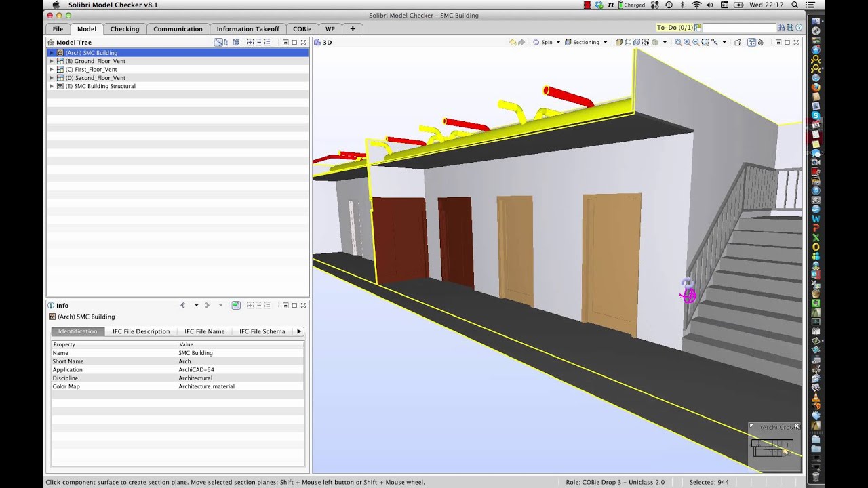868x488 pixels.
Task: Click the 3D view copy window icon
Action: click(x=738, y=42)
